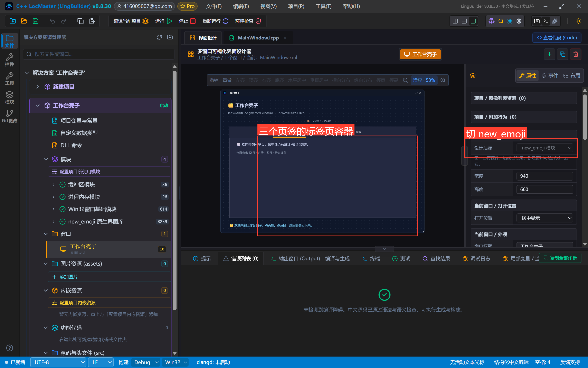
Task: Toggle the sun theme icon
Action: pos(579,21)
